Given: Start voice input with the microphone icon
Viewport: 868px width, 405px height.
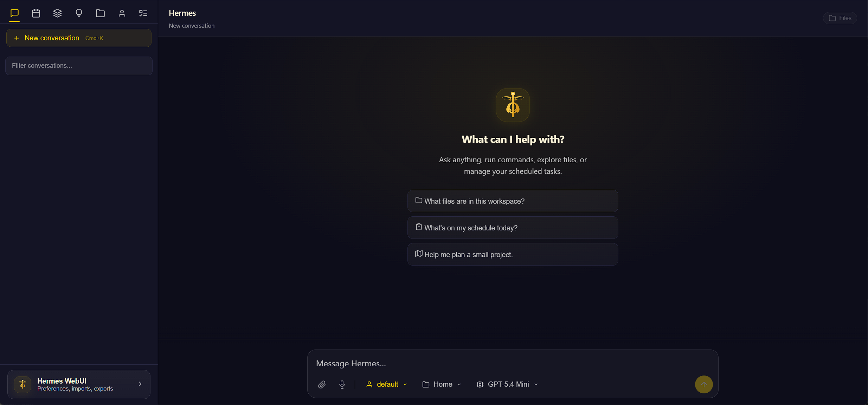Looking at the screenshot, I should (342, 384).
